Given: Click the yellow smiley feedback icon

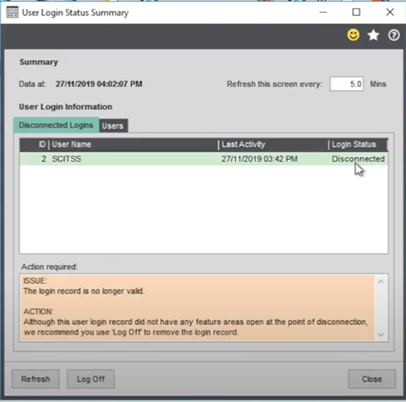Looking at the screenshot, I should click(353, 35).
